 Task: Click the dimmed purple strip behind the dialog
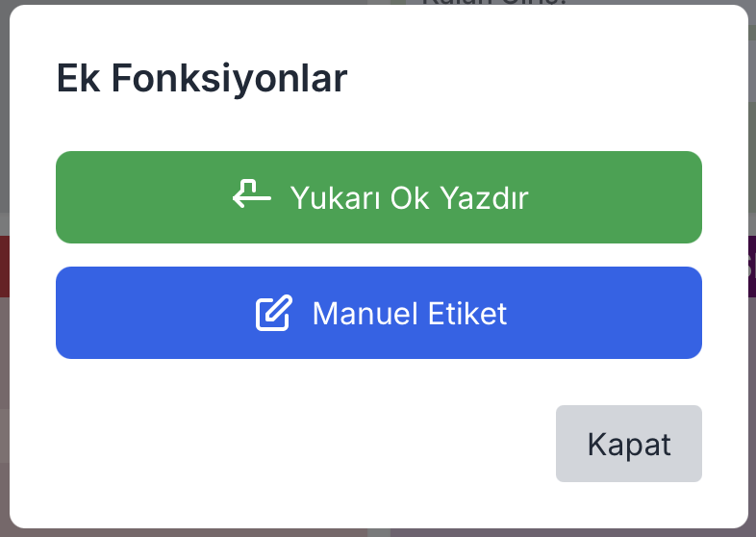click(x=751, y=265)
